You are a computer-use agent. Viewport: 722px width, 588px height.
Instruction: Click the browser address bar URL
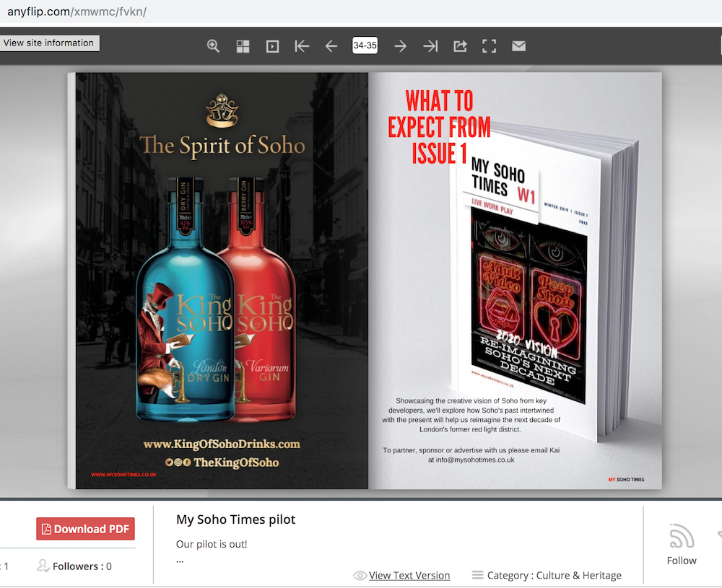click(x=77, y=12)
